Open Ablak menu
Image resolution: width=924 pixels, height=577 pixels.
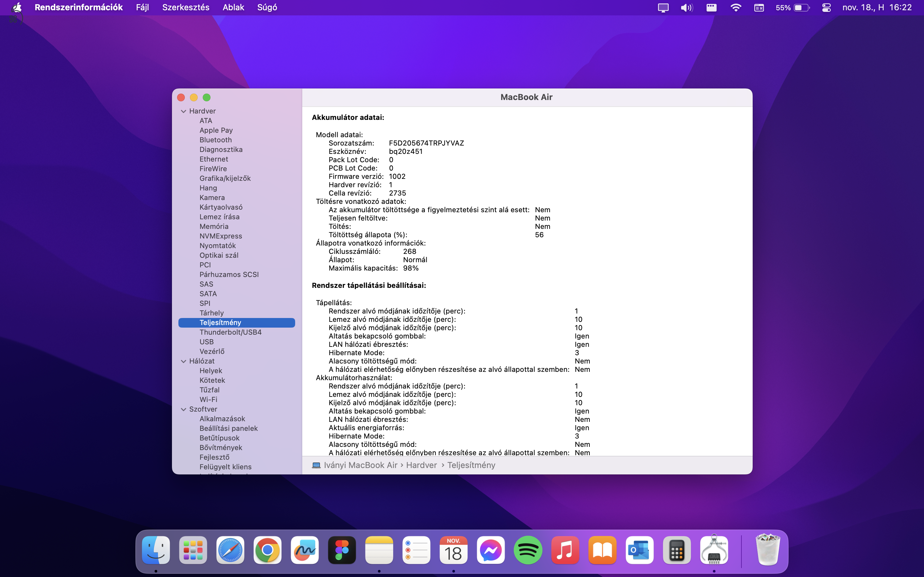[x=234, y=7]
